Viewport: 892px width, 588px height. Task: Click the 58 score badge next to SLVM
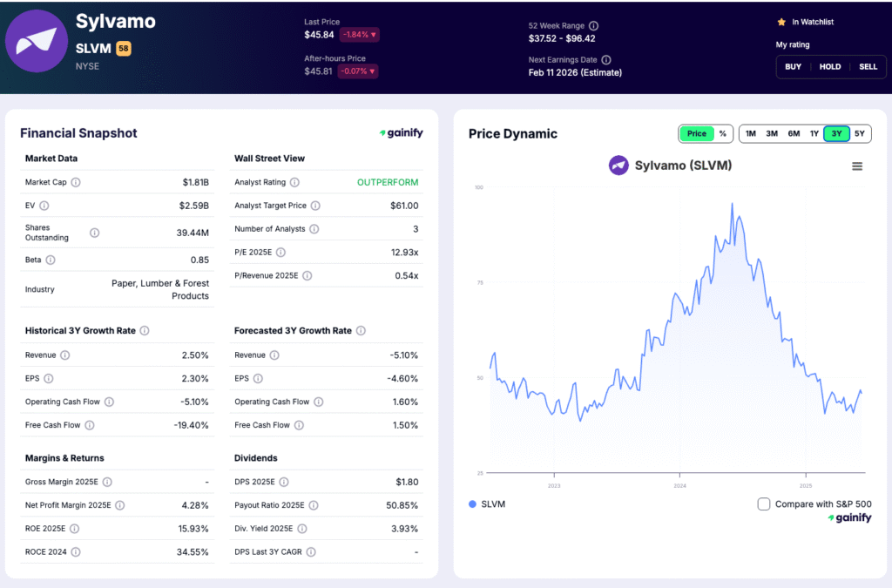pos(124,49)
